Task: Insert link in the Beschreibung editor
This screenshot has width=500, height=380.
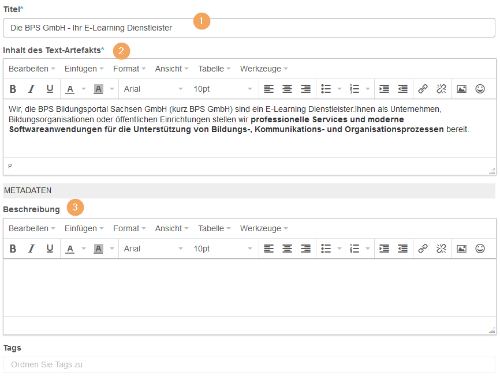Action: click(423, 249)
